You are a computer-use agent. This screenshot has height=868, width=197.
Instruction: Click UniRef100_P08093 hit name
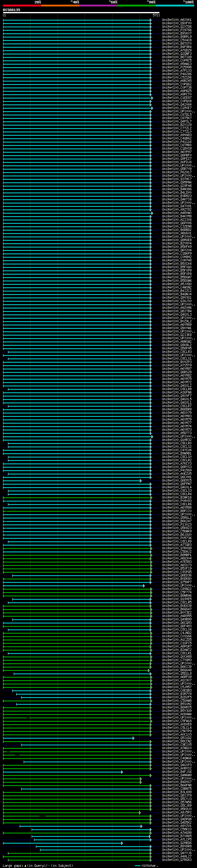click(177, 501)
